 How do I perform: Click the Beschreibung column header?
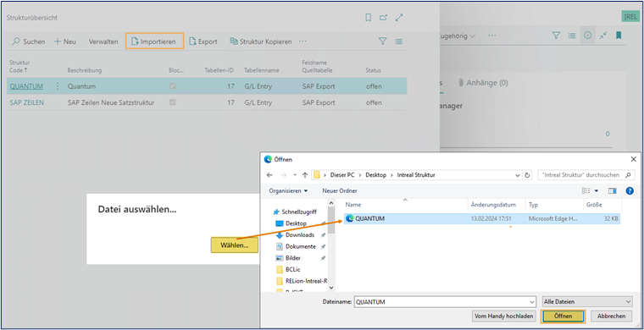(85, 70)
